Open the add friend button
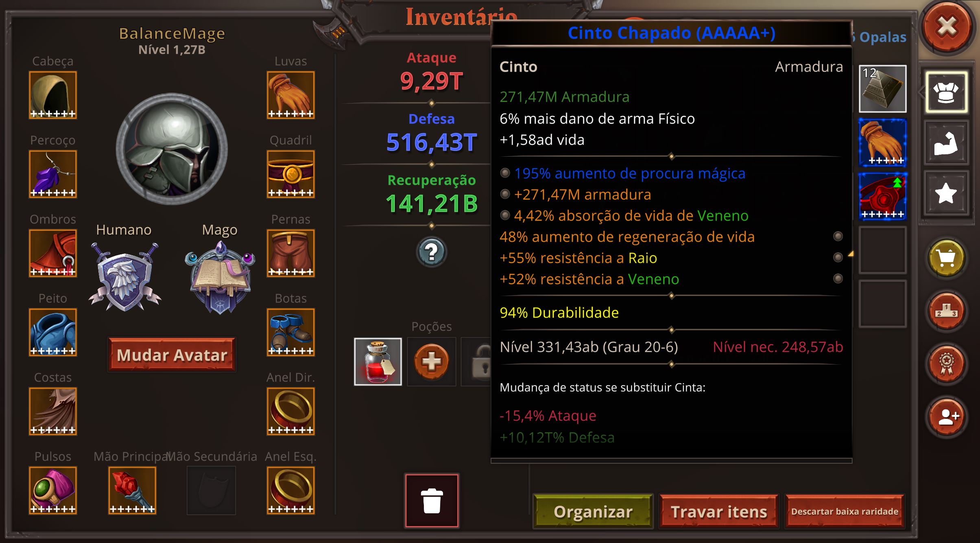980x543 pixels. tap(946, 417)
